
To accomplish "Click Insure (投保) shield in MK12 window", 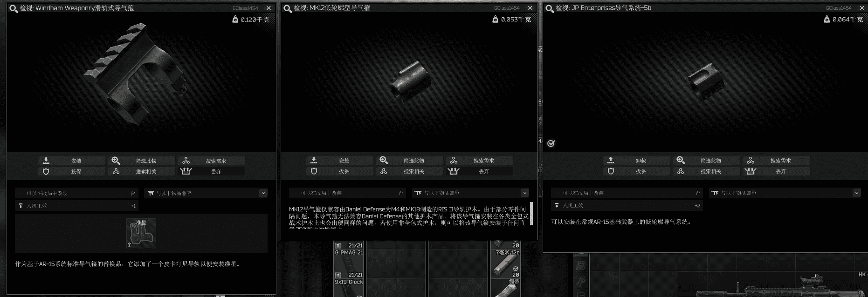I will point(339,171).
